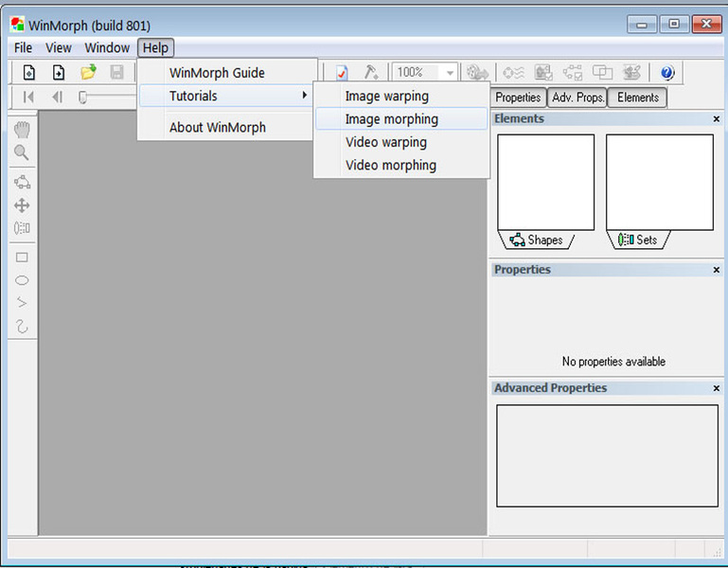
Task: Select the Ellipse shape tool
Action: 22,280
